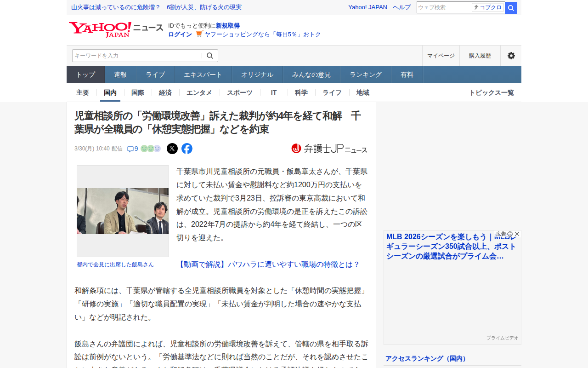
Task: Focus the ウェブ検索 input field
Action: pyautogui.click(x=444, y=7)
